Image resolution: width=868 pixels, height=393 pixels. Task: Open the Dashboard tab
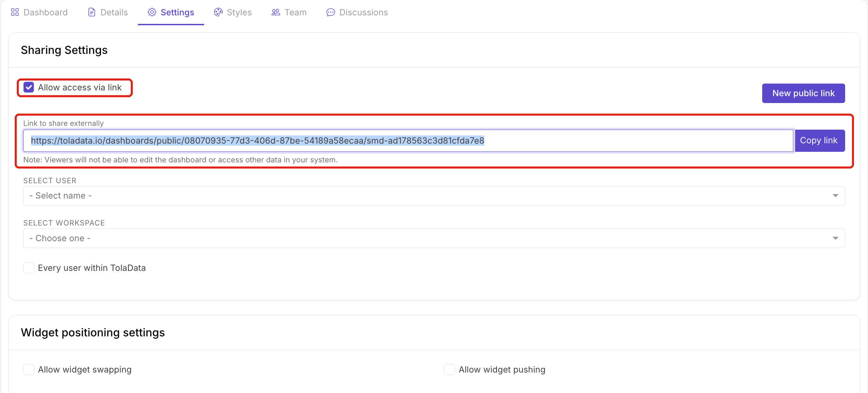tap(39, 12)
